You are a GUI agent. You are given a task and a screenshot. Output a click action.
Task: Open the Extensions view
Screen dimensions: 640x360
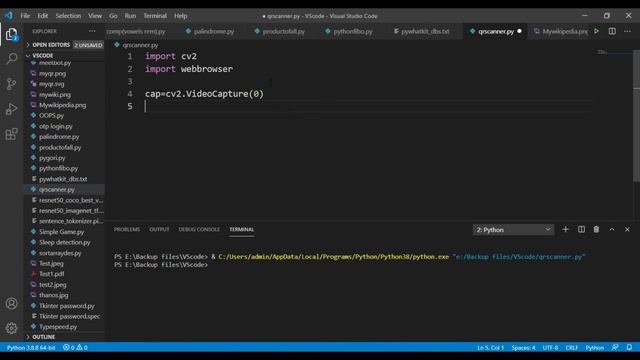click(11, 134)
